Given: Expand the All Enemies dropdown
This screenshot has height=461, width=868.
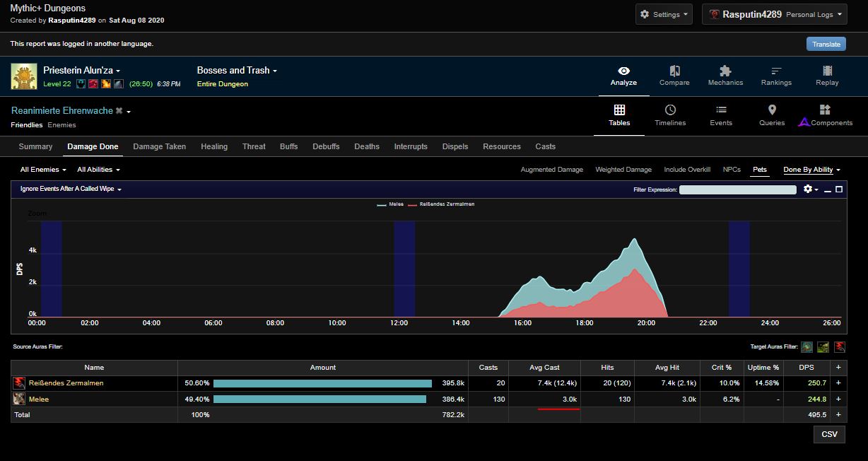Looking at the screenshot, I should point(43,170).
